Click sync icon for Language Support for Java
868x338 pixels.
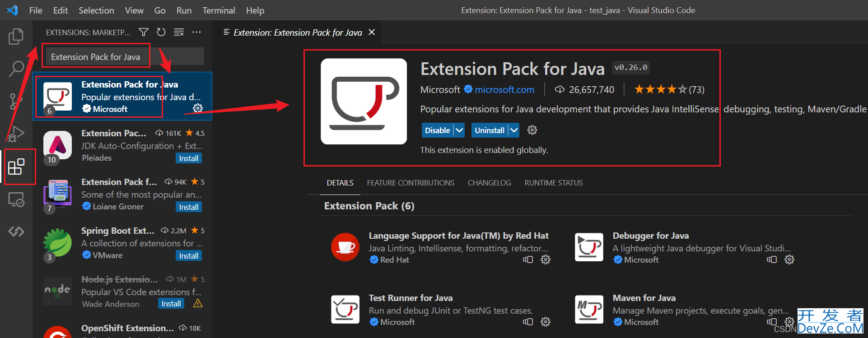(x=528, y=259)
